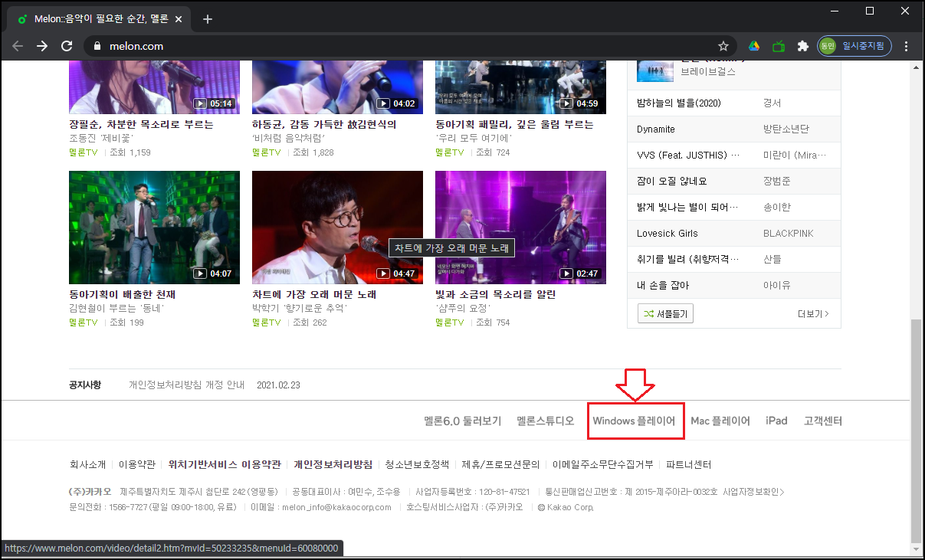Open 이메일주소무단수집거부 footer link
The image size is (925, 560).
[603, 464]
